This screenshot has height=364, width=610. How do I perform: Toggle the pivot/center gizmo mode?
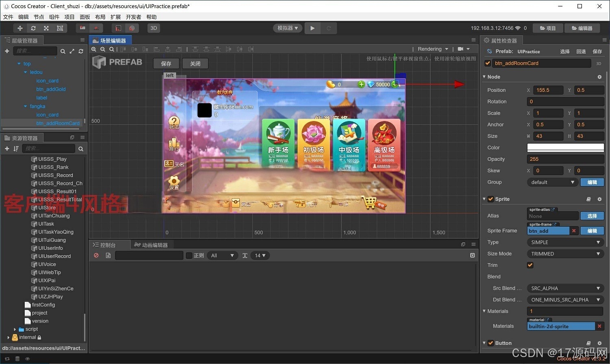pos(83,28)
